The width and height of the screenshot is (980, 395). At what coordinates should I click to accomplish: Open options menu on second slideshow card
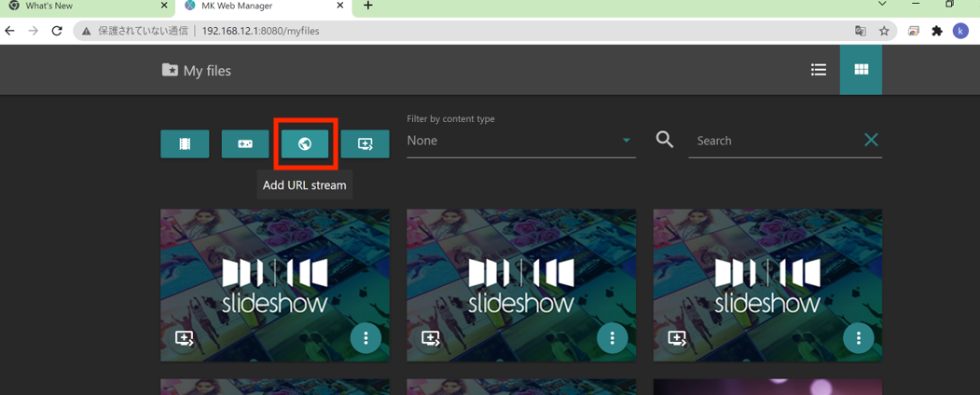613,338
